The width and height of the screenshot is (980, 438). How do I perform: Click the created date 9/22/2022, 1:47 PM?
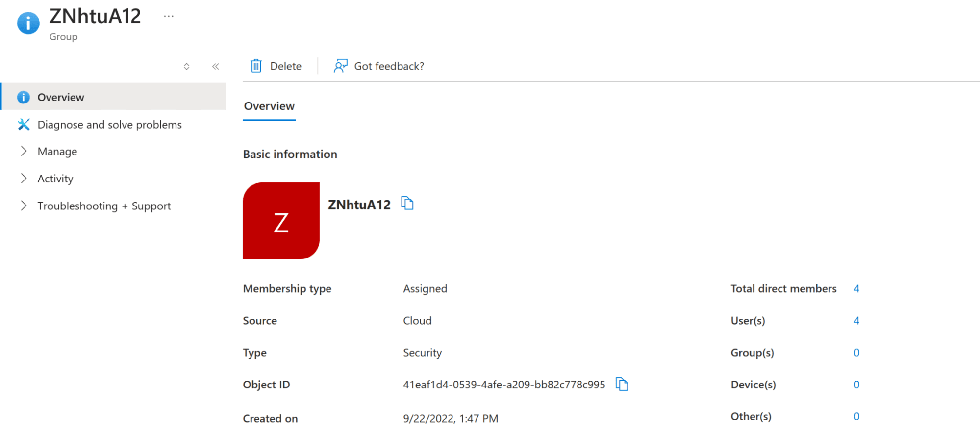[x=451, y=419]
